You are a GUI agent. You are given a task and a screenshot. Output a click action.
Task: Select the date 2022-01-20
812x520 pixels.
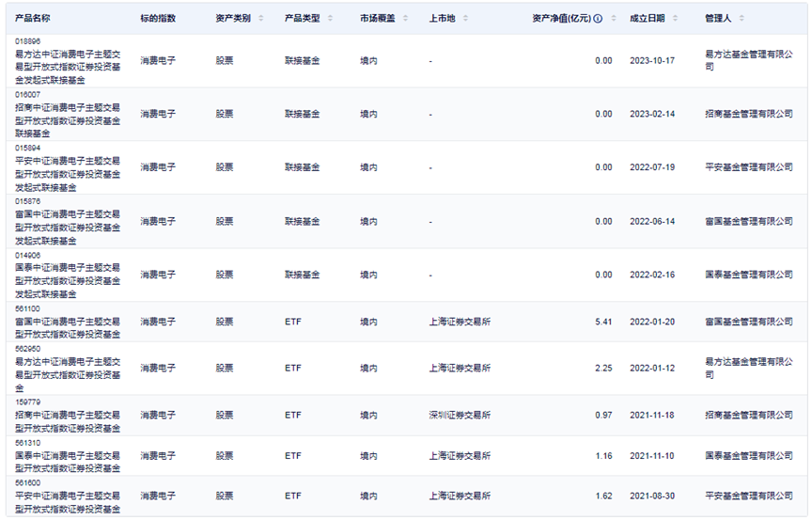pos(652,323)
